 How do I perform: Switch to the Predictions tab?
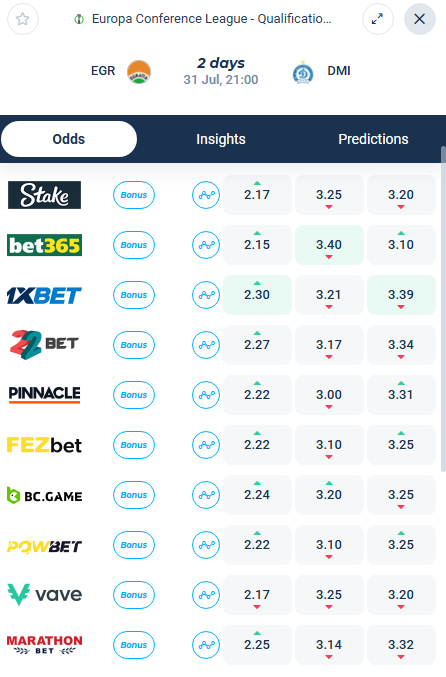coord(373,139)
